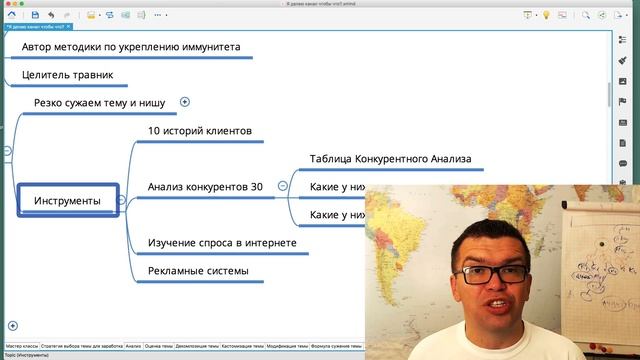Expand the 'Резко сужаем тему и нишу' branch
The height and width of the screenshot is (360, 640).
tap(184, 102)
